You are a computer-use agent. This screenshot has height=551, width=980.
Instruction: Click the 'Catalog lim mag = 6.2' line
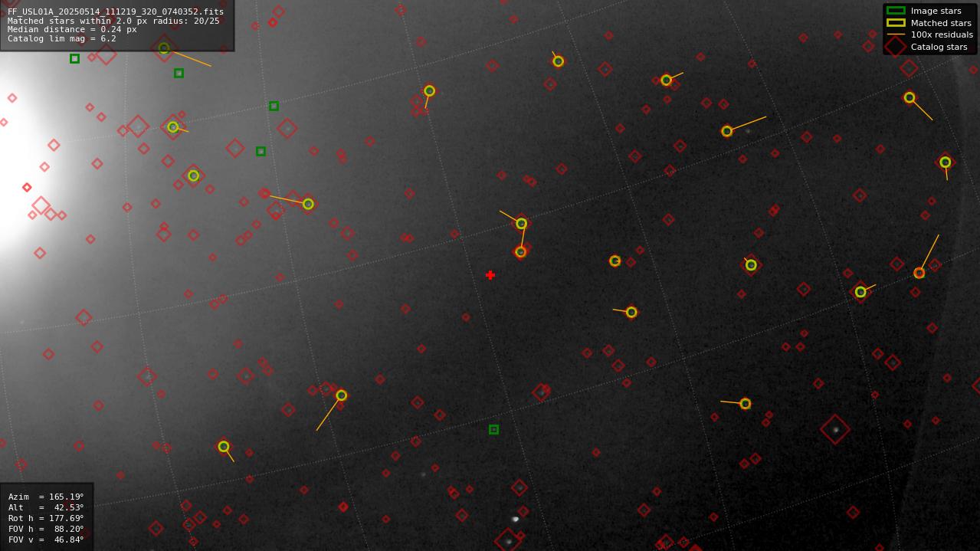click(62, 38)
